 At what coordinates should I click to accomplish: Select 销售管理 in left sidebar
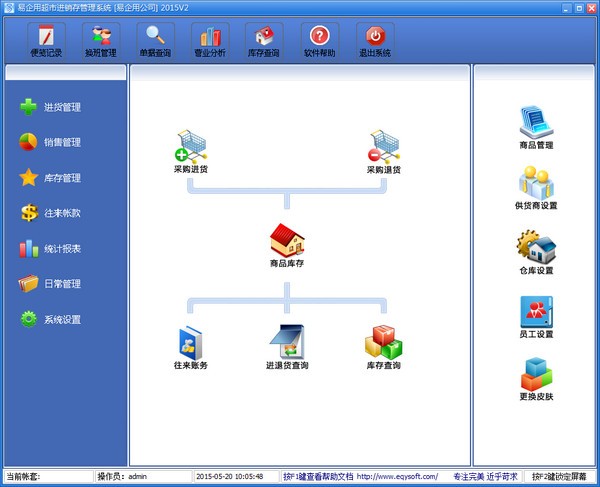coord(50,142)
